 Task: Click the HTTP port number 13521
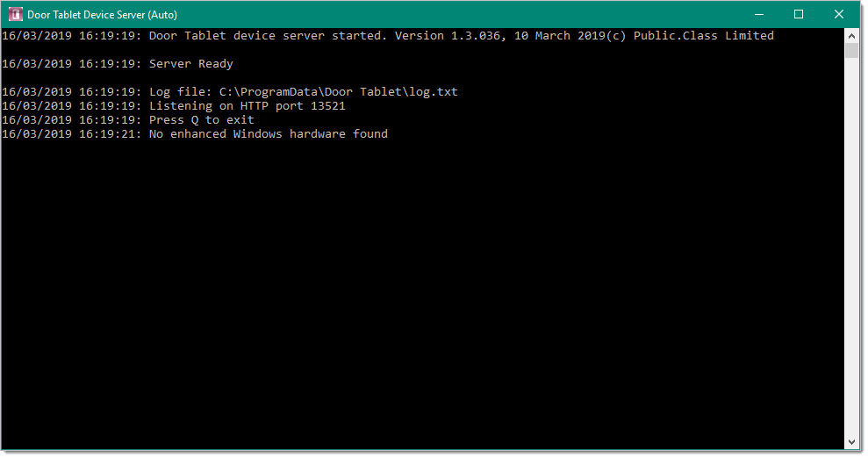pyautogui.click(x=327, y=105)
